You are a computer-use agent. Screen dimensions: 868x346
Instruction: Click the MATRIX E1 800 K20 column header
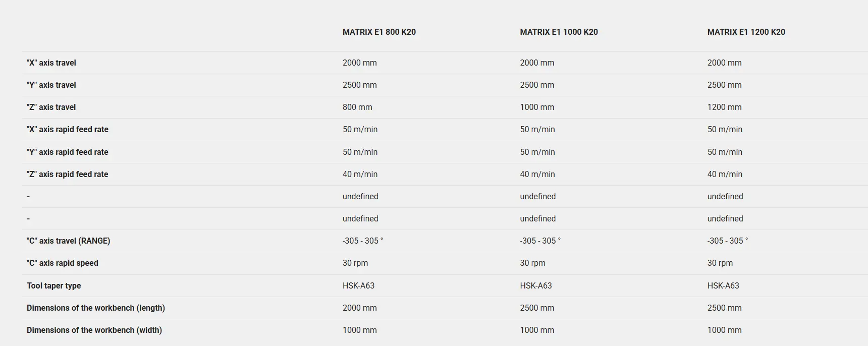379,32
